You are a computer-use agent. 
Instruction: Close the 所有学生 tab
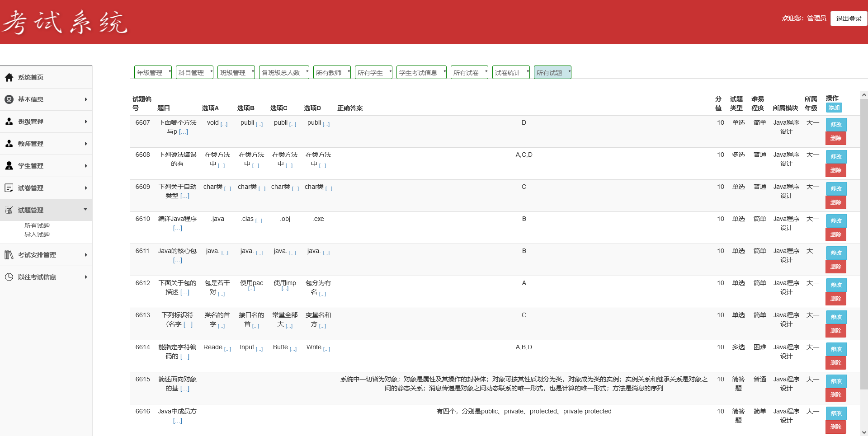pos(390,71)
